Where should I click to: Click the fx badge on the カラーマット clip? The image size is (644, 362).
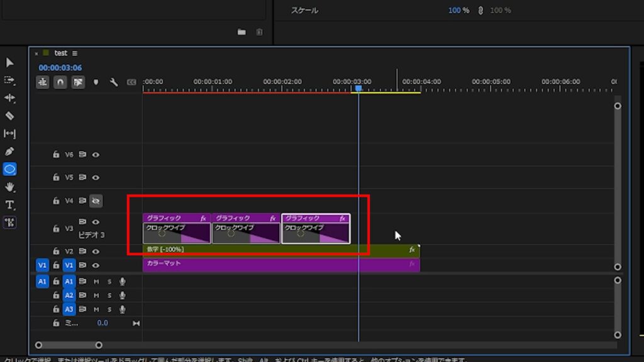(x=412, y=264)
